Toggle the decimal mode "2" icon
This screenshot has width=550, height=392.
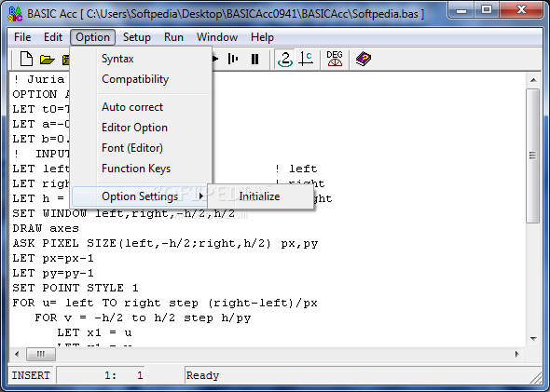coord(285,59)
